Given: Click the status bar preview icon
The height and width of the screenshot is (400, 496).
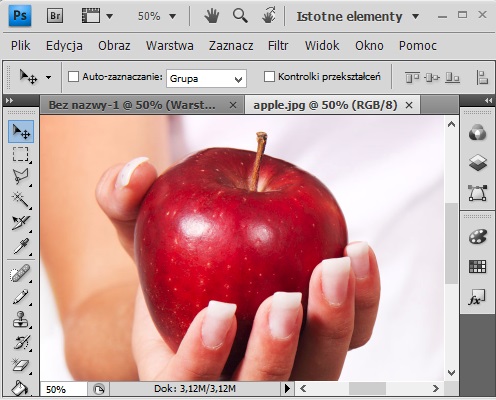Looking at the screenshot, I should (99, 389).
